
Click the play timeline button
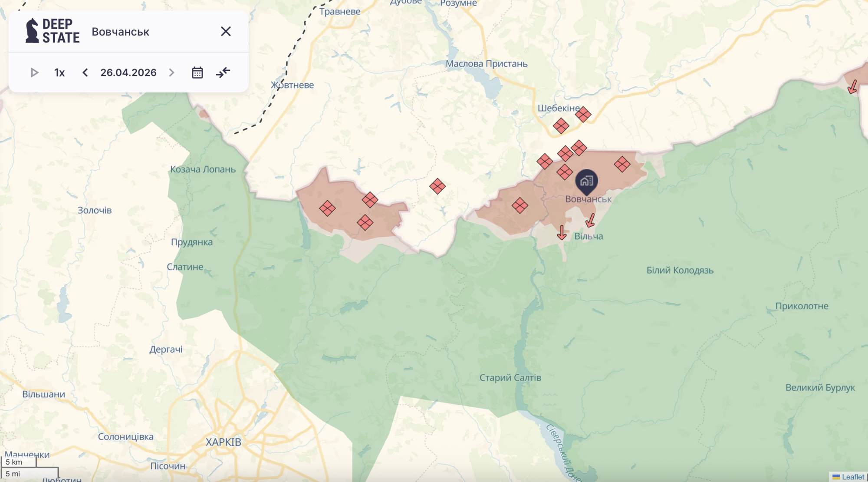click(35, 73)
